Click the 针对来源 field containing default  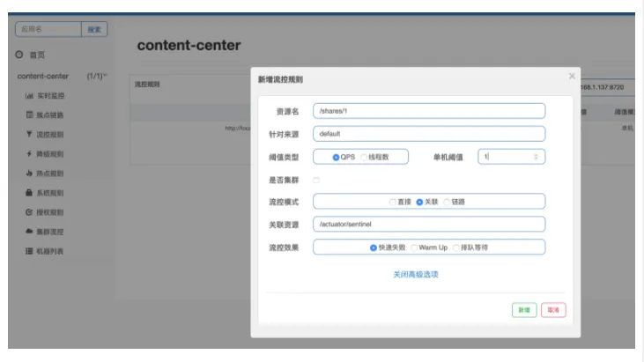tap(429, 134)
